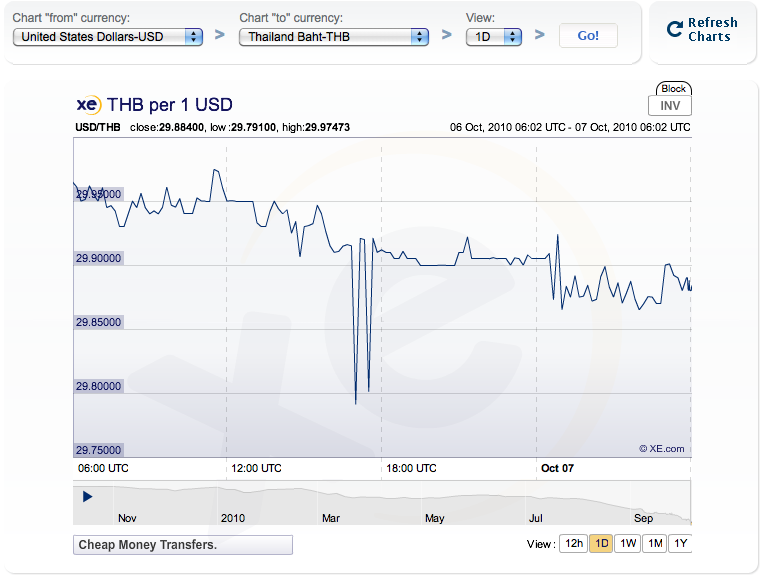The height and width of the screenshot is (586, 765).
Task: Select the Block tab above INV
Action: 674,89
